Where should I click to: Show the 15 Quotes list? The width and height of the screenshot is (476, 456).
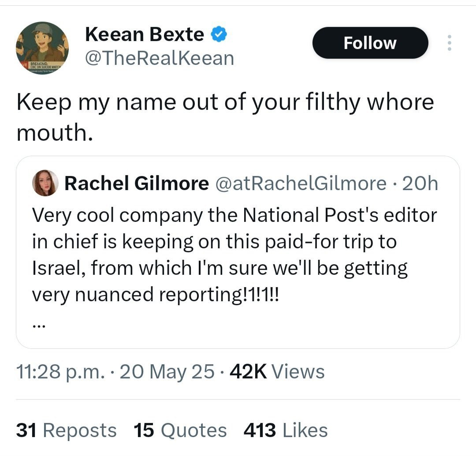click(x=180, y=430)
